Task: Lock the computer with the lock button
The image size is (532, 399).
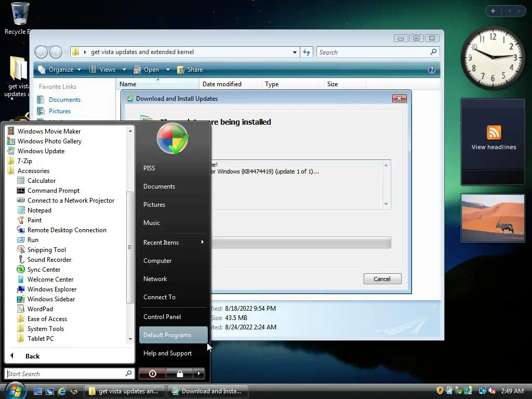Action: (x=179, y=374)
